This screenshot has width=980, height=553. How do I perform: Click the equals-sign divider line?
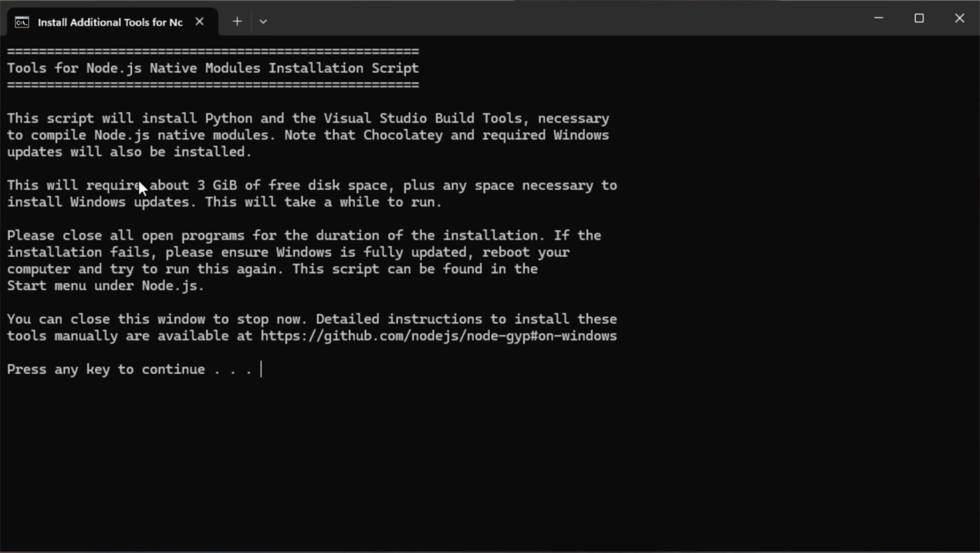(212, 50)
